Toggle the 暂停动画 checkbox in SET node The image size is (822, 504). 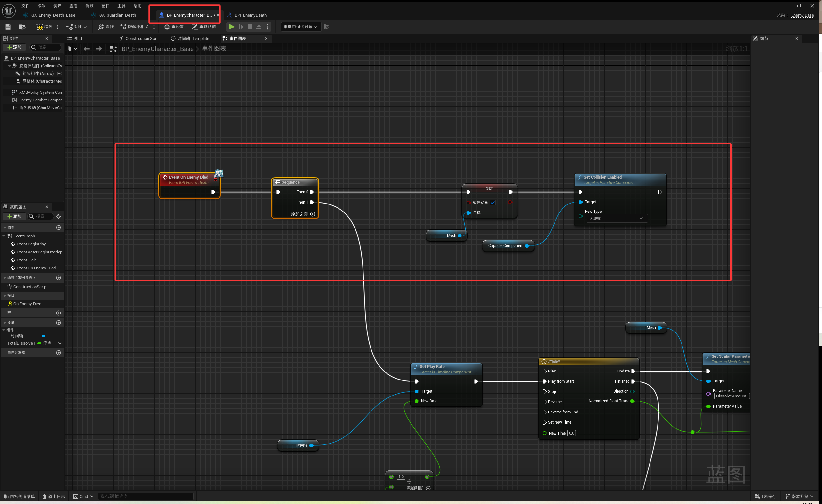(493, 203)
